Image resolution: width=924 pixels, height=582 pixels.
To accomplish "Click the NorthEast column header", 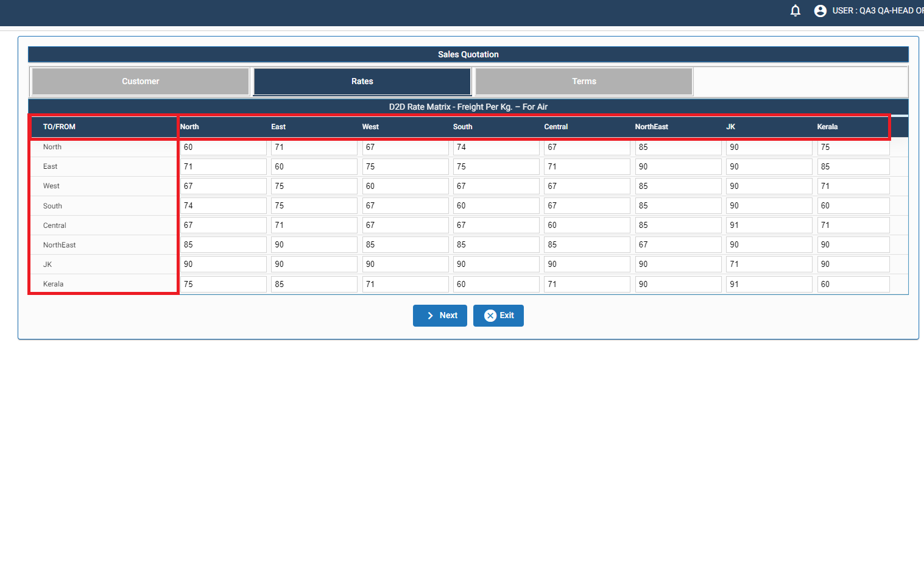I will click(651, 127).
